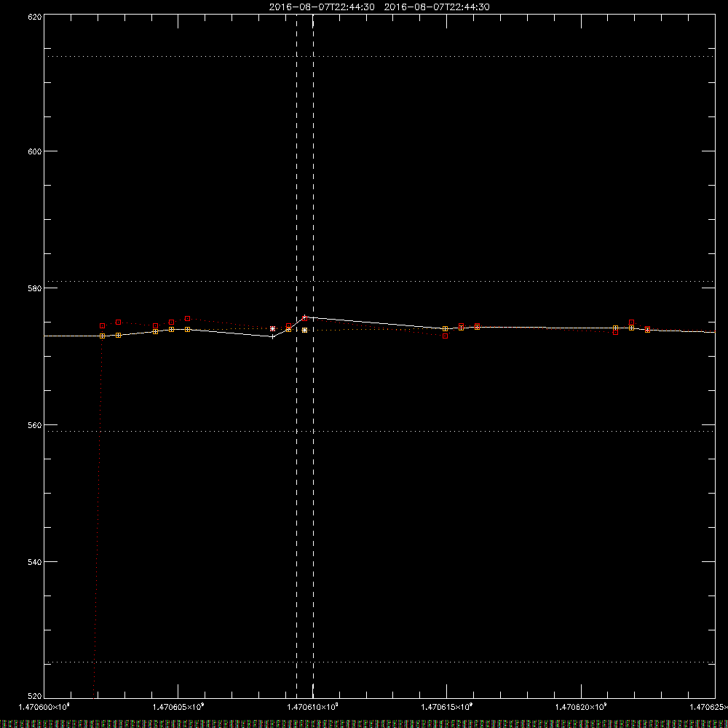Select the white plus at the line's dip

click(272, 336)
